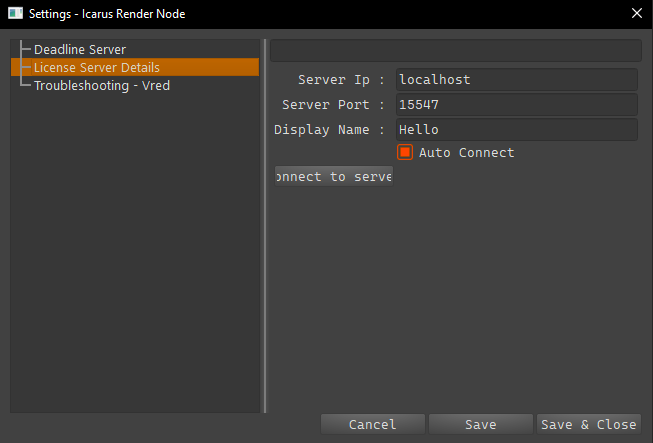Click Save & Close button
Image resolution: width=653 pixels, height=443 pixels.
pyautogui.click(x=588, y=424)
